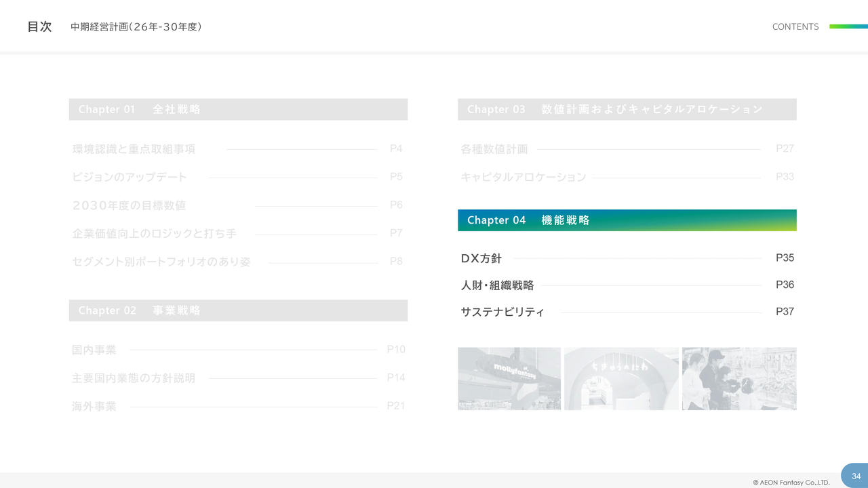Select the Chapter 02 事業戦略 header

[238, 310]
